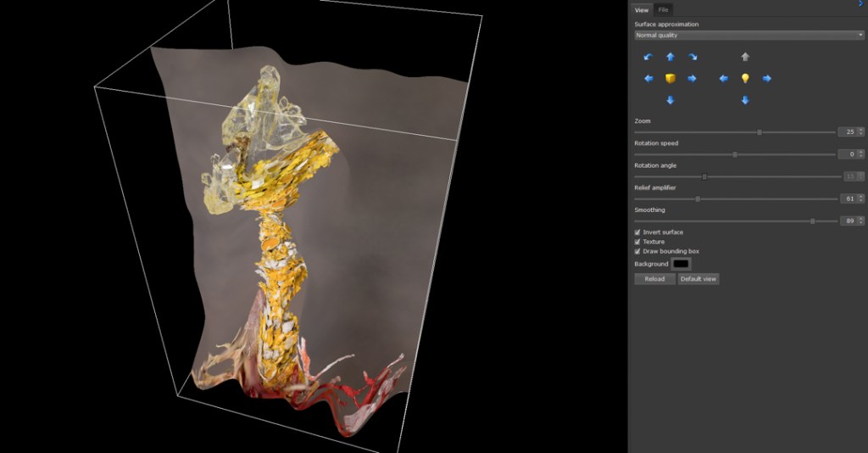Switch to the File tab
This screenshot has width=868, height=453.
tap(664, 9)
